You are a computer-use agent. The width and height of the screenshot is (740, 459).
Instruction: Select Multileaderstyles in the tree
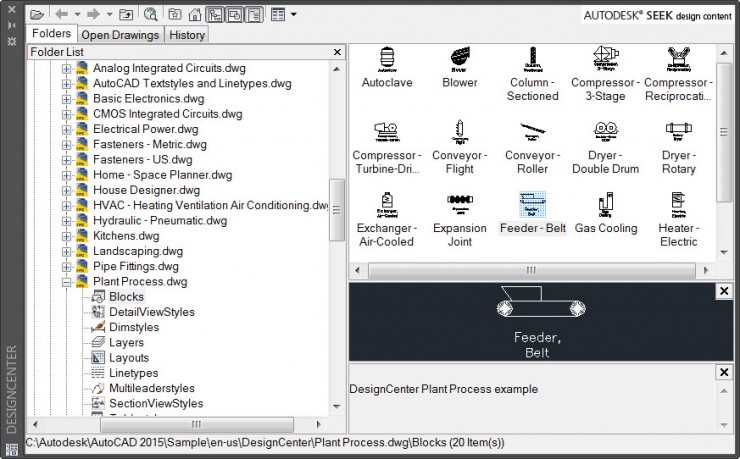151,388
